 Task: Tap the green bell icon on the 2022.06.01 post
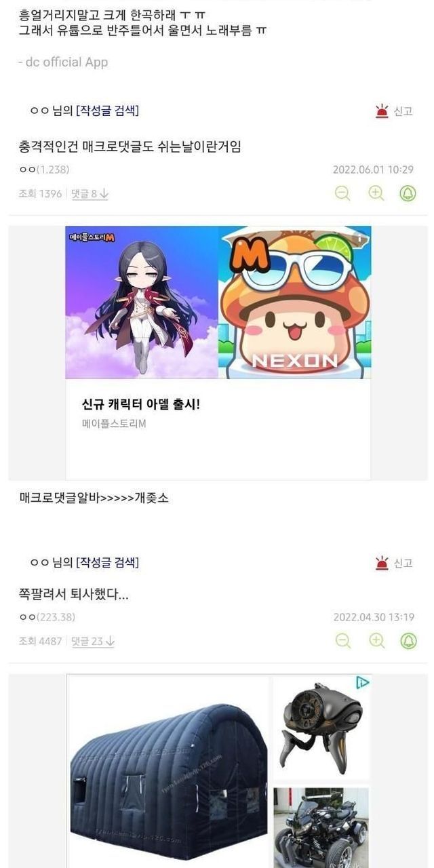click(408, 193)
